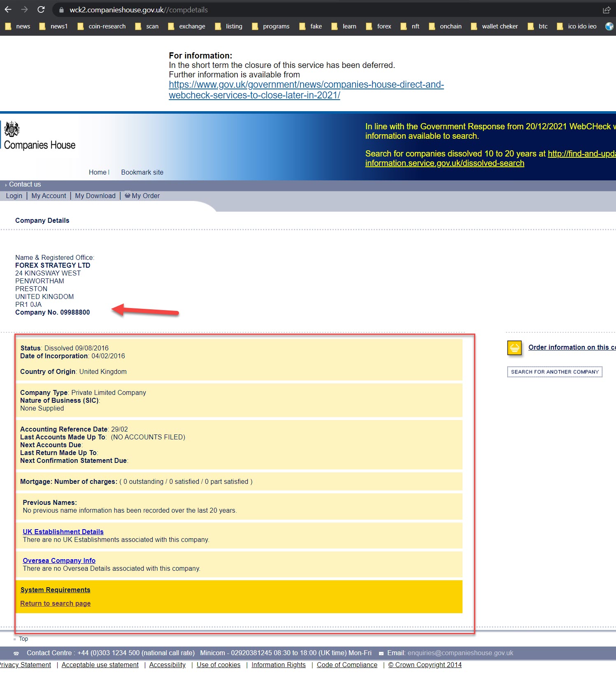Open the news bookmark folder

(x=18, y=26)
